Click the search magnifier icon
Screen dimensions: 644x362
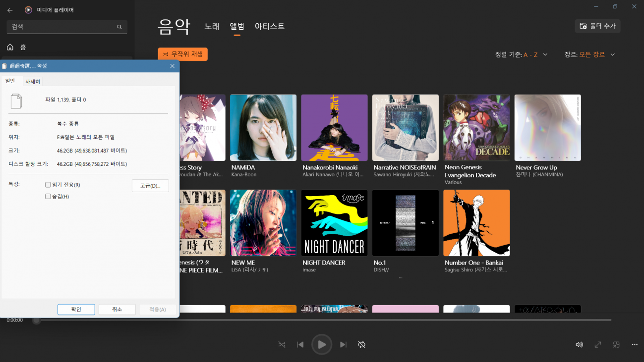pyautogui.click(x=119, y=27)
